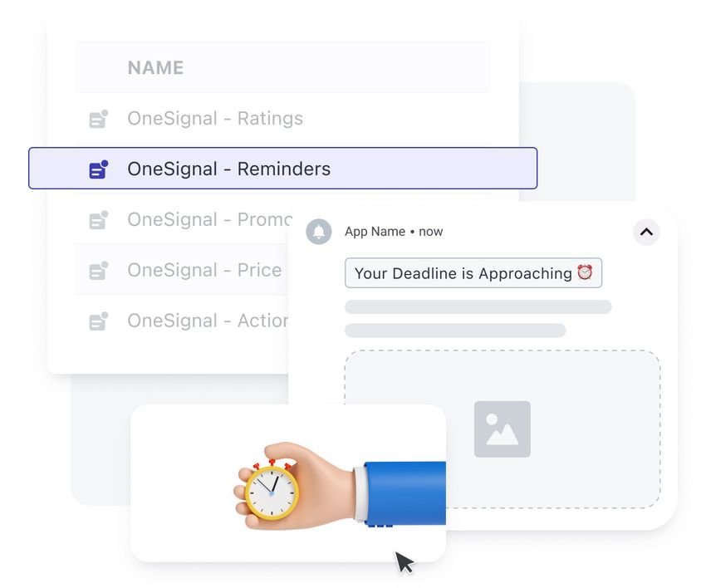Collapse the notification preview using the chevron
The width and height of the screenshot is (706, 588).
(x=646, y=232)
